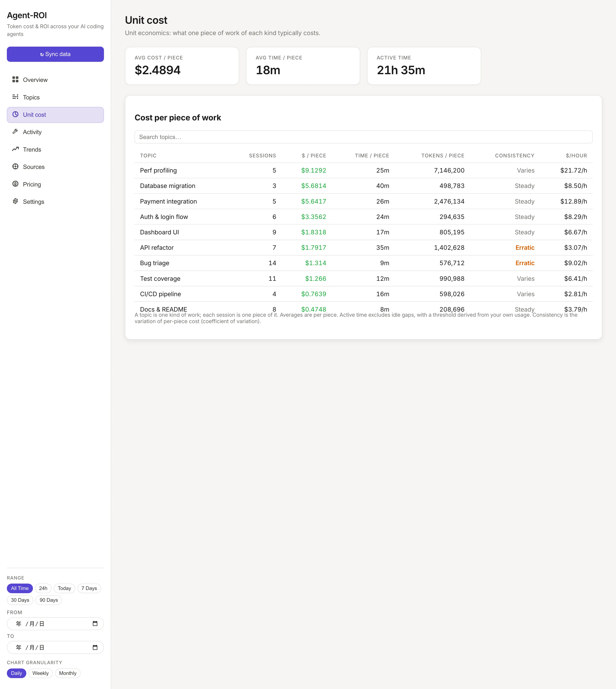Sort by $/HOUR column header
Screen dimensions: 616x689
click(x=576, y=156)
